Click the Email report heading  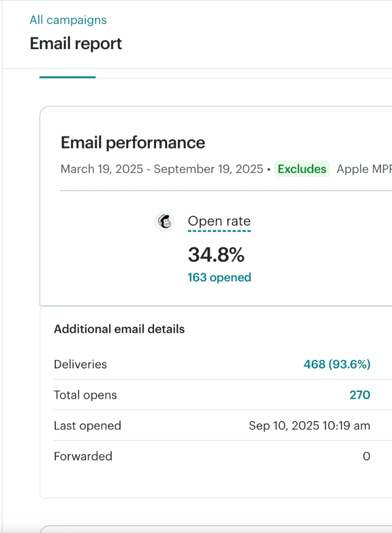point(76,44)
